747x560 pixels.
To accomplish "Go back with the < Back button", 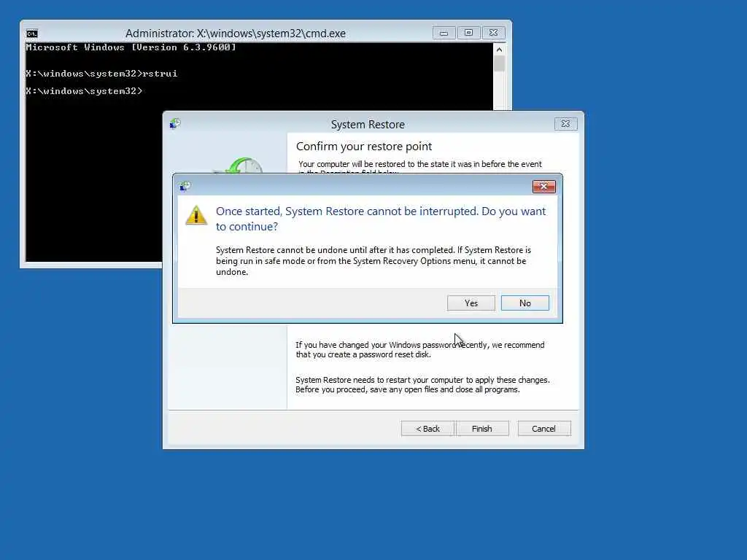I will [427, 429].
